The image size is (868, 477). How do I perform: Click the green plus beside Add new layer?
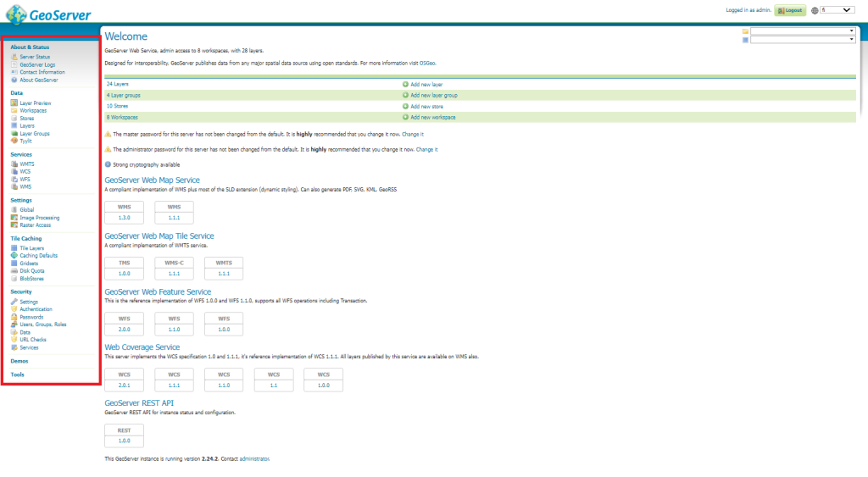(405, 84)
